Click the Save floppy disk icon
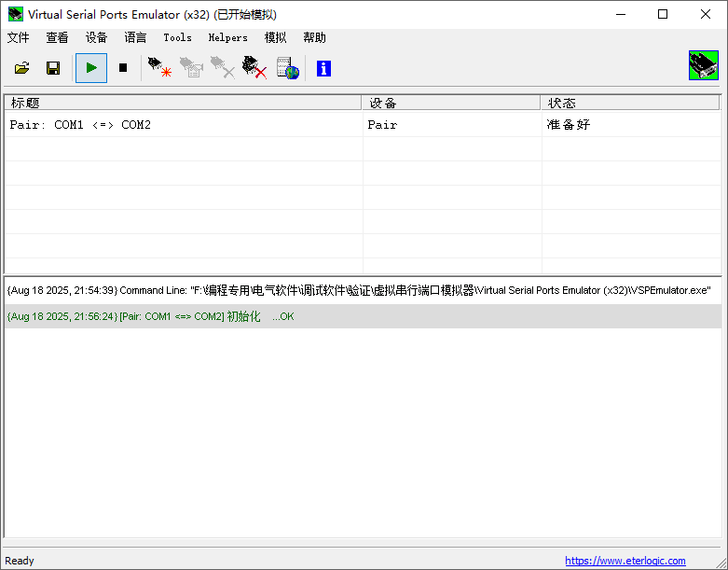 pos(53,68)
